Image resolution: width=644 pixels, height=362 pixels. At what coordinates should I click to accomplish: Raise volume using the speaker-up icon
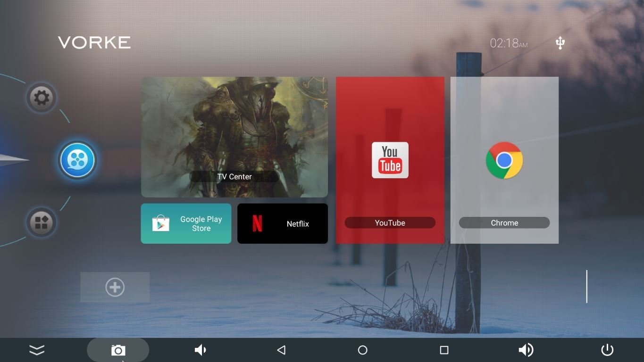tap(526, 350)
